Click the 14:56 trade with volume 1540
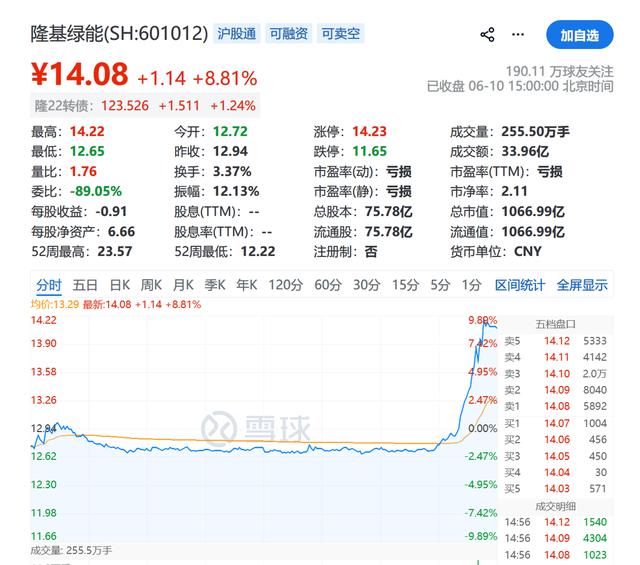Screen dimensions: 640x565 coord(556,522)
